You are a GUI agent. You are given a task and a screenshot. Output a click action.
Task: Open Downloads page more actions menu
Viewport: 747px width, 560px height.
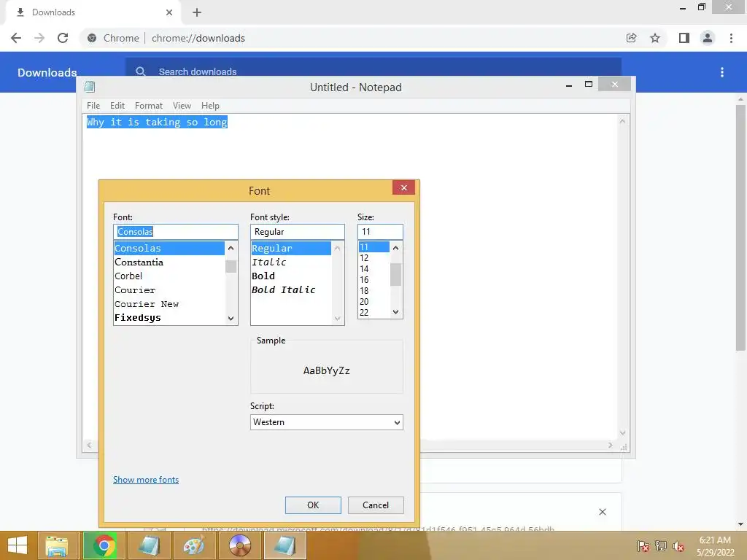(722, 72)
